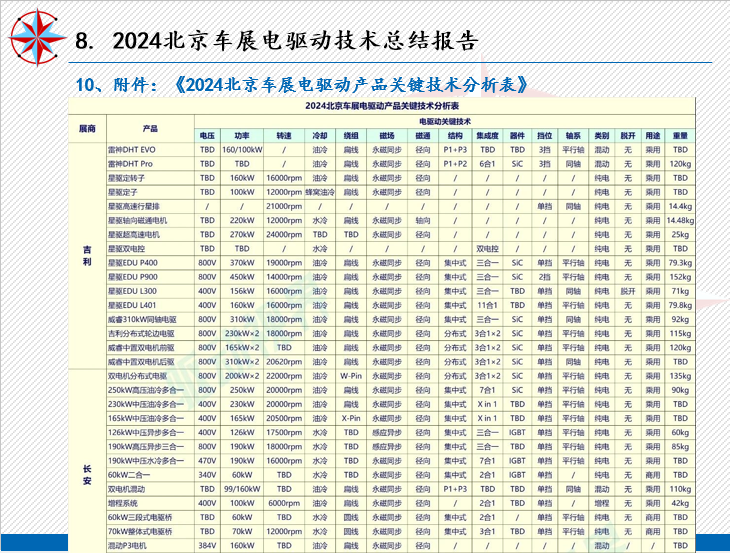Click the 吉利 manufacturer cell
The height and width of the screenshot is (553, 730).
[x=88, y=255]
